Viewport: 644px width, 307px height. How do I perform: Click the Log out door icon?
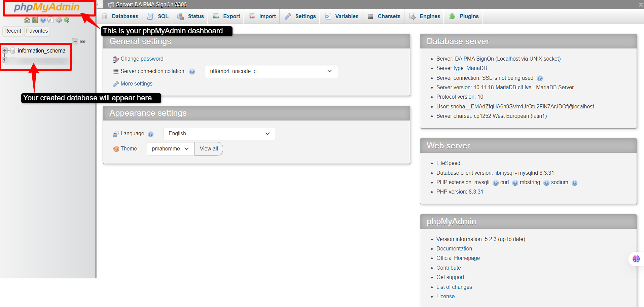pyautogui.click(x=35, y=20)
